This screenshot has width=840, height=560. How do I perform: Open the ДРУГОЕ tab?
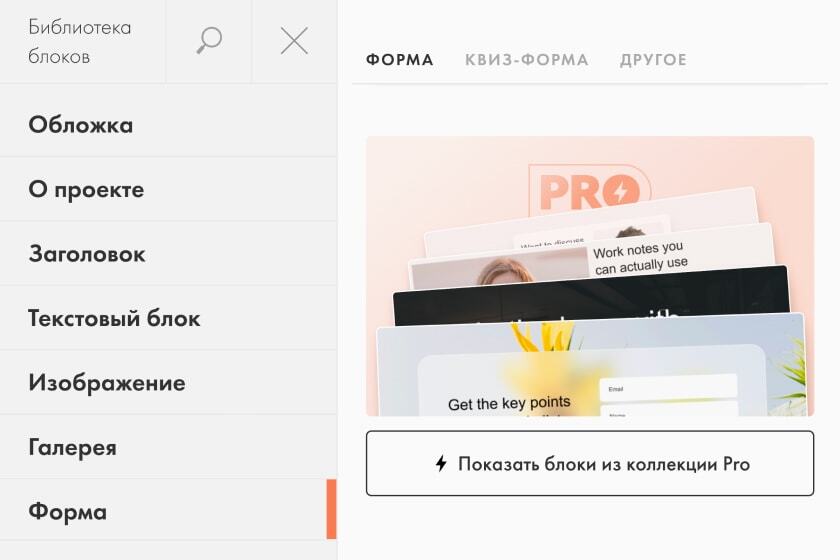[x=653, y=59]
